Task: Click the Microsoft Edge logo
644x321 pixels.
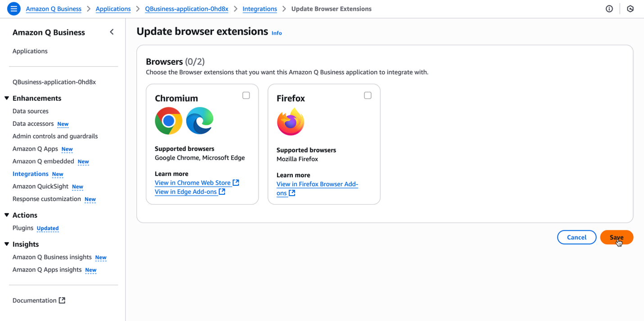Action: click(x=200, y=121)
